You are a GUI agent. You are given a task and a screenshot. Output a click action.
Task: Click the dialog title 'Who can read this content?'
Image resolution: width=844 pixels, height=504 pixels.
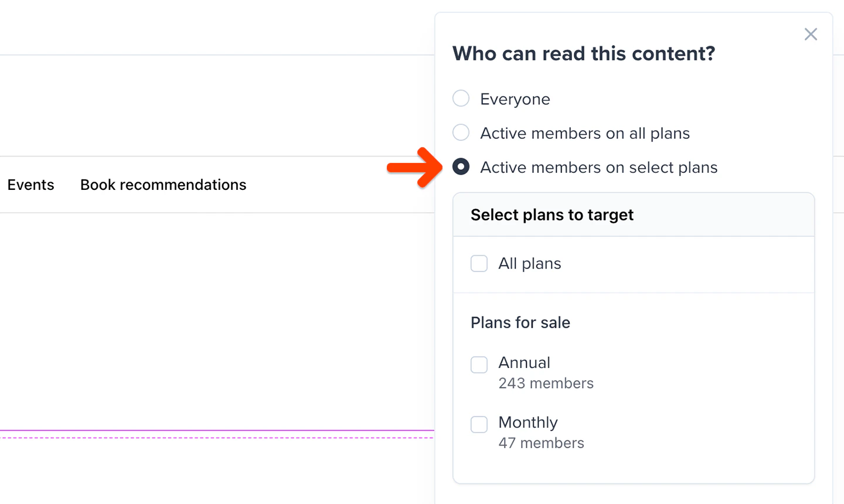(x=584, y=53)
